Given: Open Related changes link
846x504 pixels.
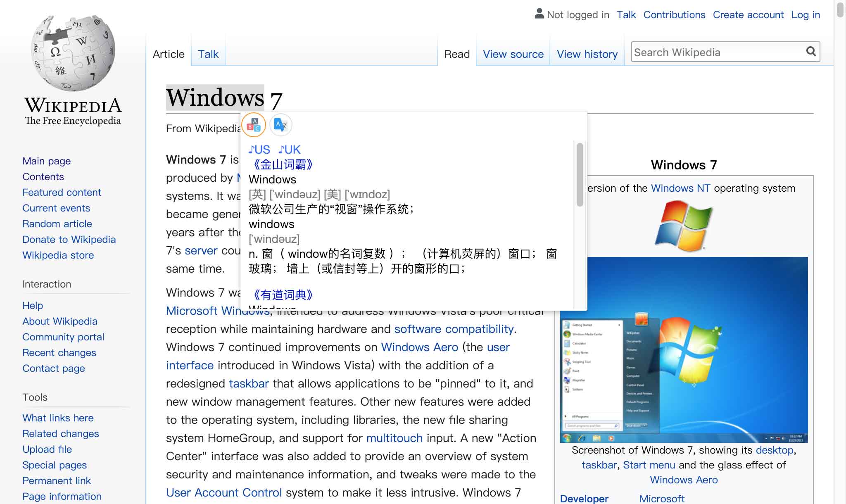Looking at the screenshot, I should pyautogui.click(x=61, y=434).
